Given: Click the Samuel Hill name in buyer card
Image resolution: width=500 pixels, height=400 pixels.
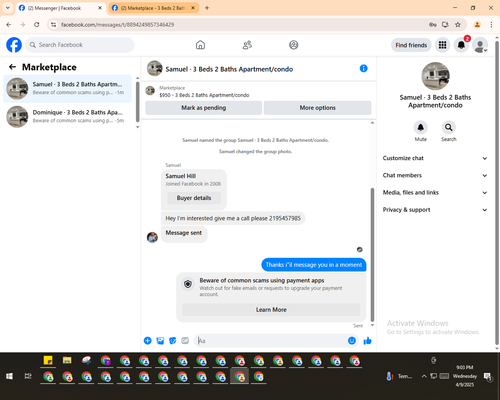Looking at the screenshot, I should click(x=181, y=176).
